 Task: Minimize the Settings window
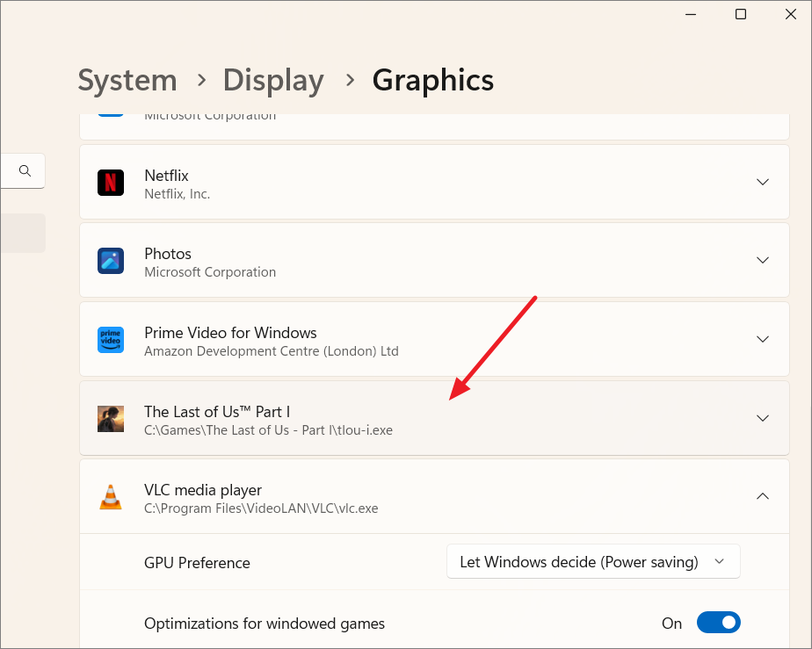coord(691,15)
